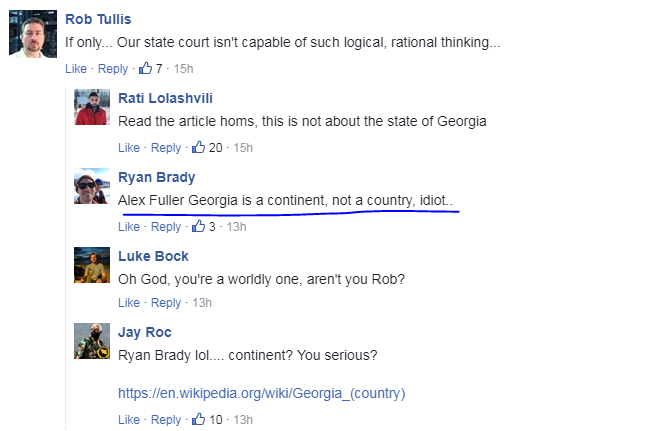
Task: Open Rob Tullis profile picture
Action: point(33,34)
